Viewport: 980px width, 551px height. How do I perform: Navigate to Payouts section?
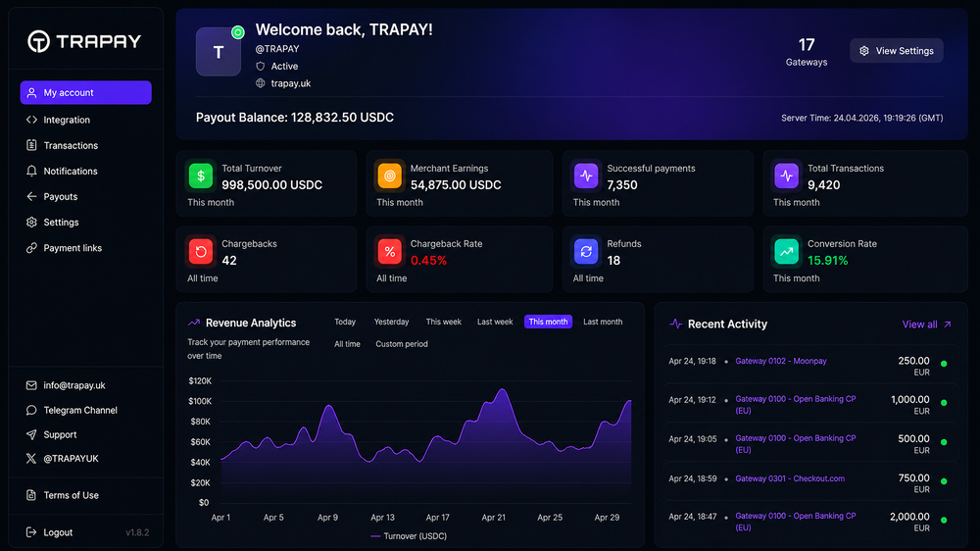(x=60, y=196)
